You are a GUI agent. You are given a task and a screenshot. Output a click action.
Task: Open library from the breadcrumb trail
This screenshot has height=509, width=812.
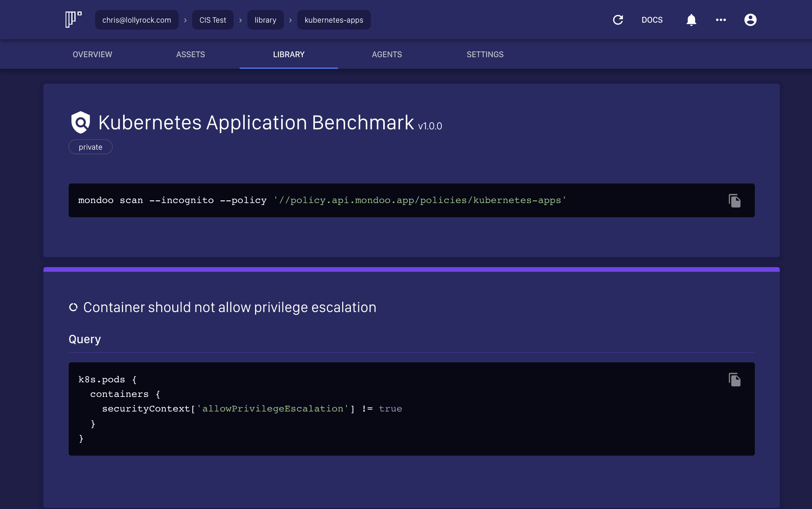click(265, 20)
